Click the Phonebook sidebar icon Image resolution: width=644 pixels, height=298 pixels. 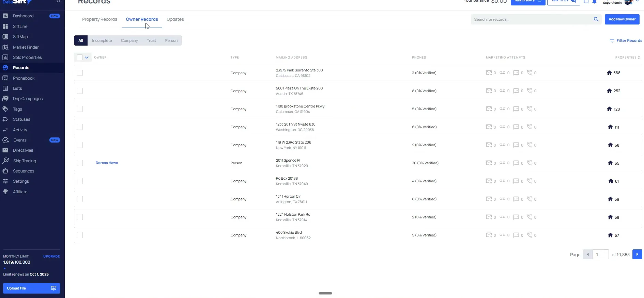click(x=5, y=78)
